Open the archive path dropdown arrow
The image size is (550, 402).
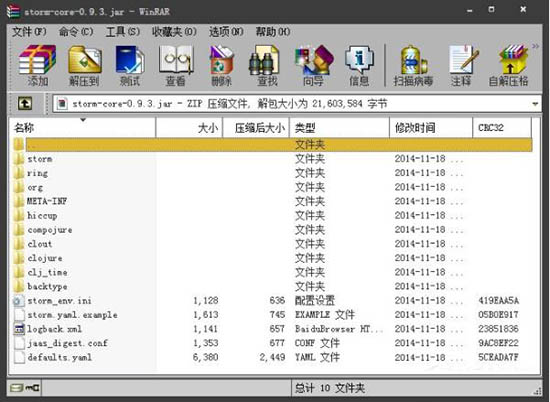pyautogui.click(x=535, y=104)
